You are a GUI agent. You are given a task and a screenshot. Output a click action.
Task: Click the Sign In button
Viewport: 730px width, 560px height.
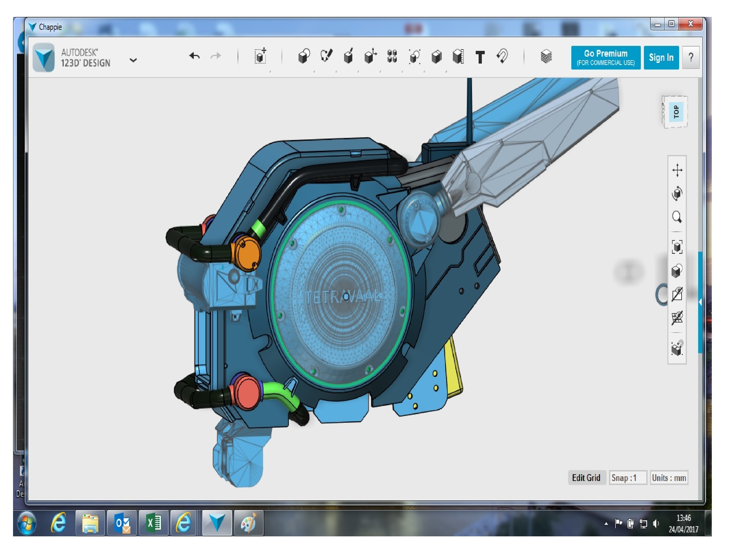click(x=661, y=58)
